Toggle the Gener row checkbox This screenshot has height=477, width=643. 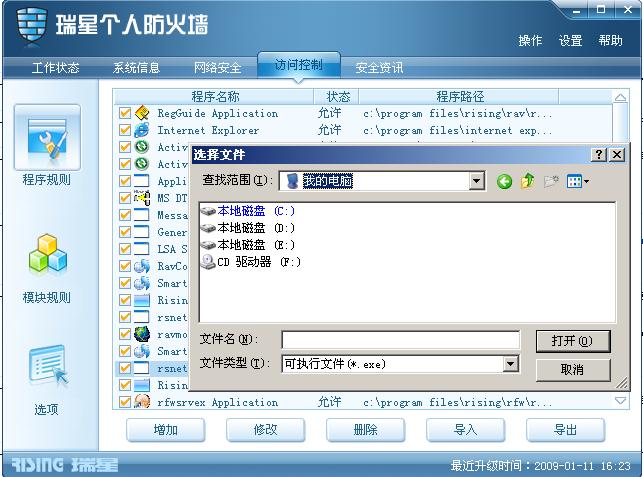click(x=125, y=232)
